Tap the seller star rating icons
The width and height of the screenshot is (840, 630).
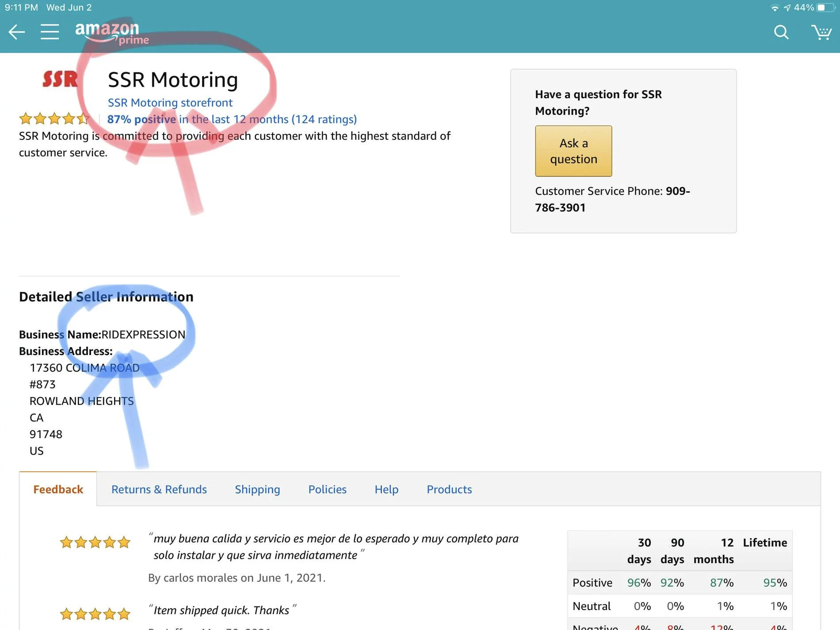[54, 119]
